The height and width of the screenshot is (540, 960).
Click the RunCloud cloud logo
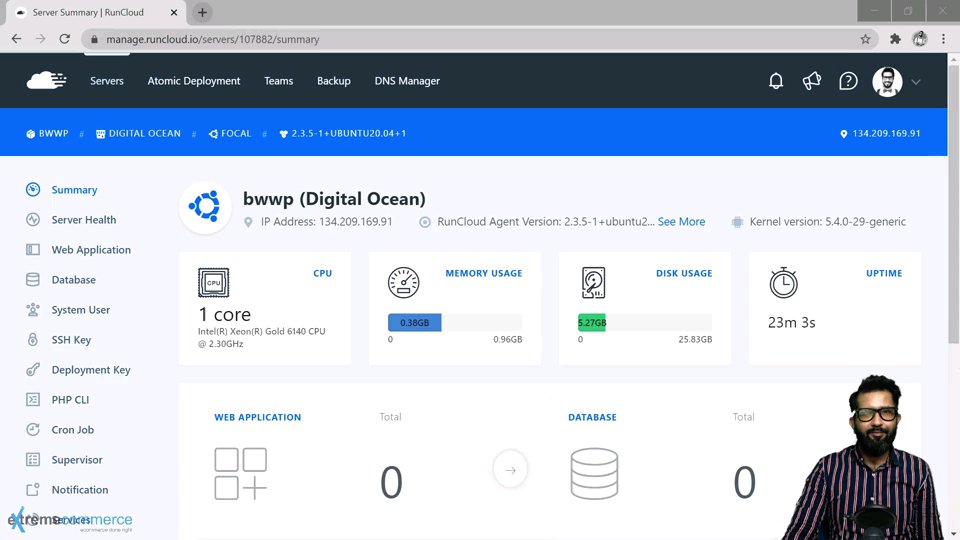(47, 80)
